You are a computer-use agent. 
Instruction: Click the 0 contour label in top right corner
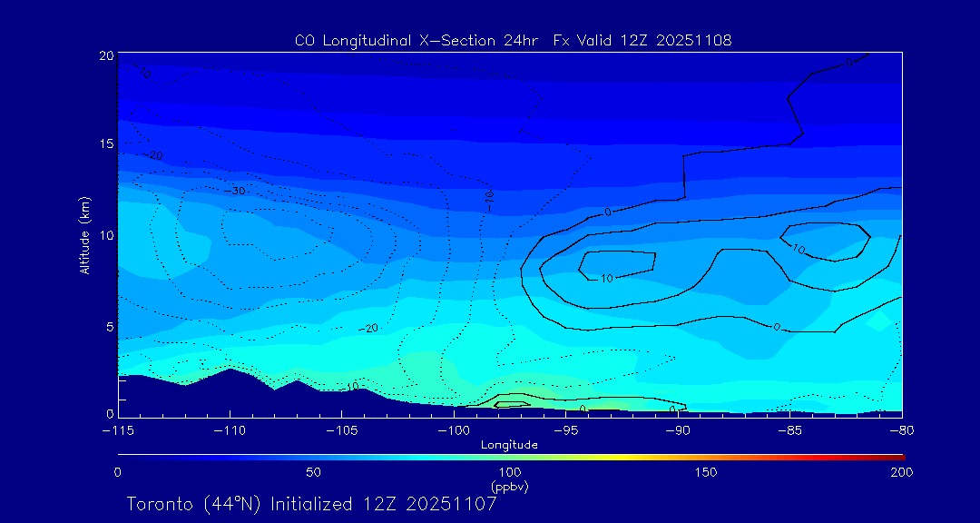(x=849, y=63)
